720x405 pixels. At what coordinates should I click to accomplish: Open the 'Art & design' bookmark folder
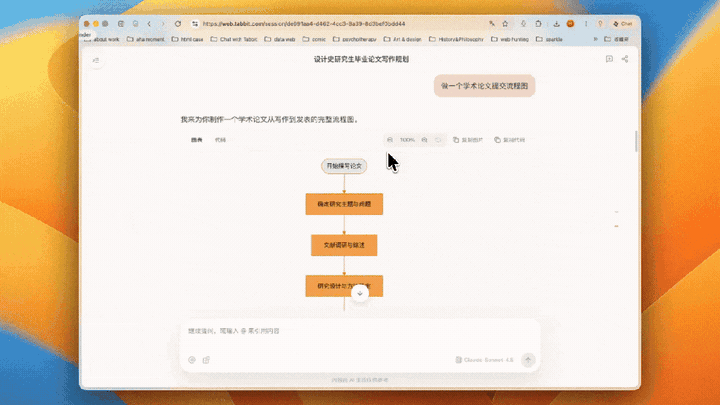[403, 39]
